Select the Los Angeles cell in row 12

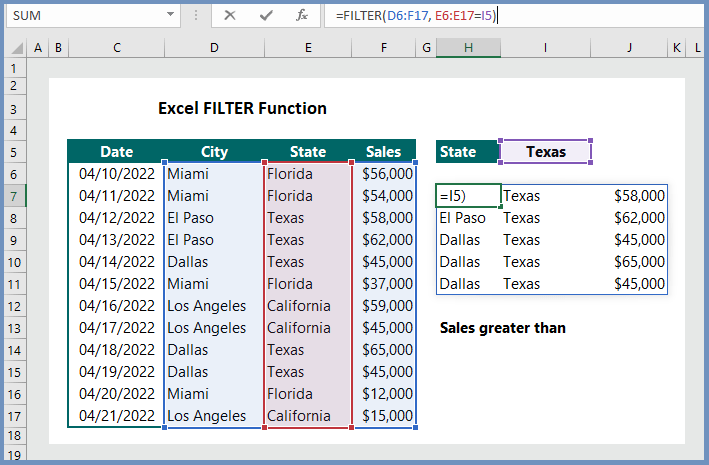pyautogui.click(x=214, y=306)
